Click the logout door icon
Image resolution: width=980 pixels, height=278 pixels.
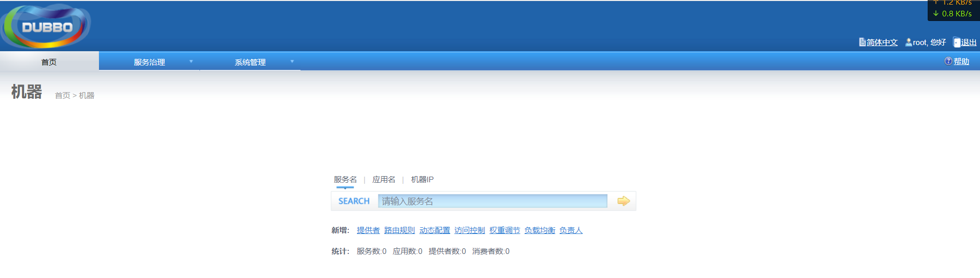click(x=957, y=42)
